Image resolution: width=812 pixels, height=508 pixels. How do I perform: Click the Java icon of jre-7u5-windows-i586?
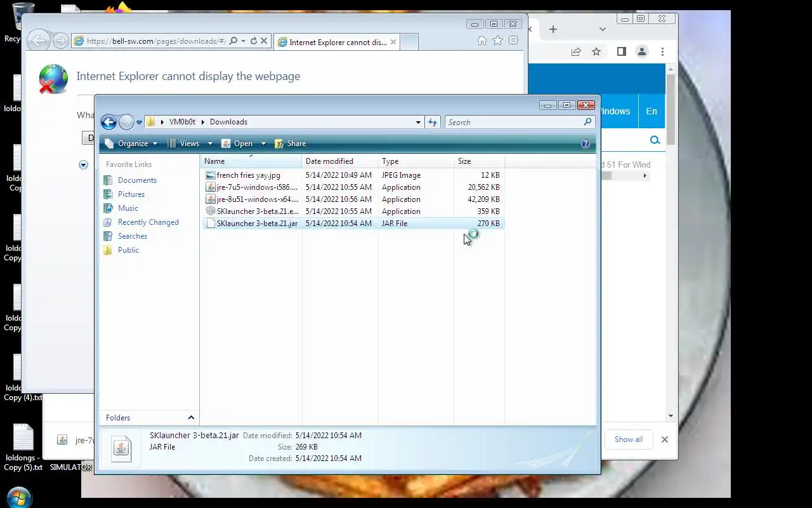[x=211, y=187]
